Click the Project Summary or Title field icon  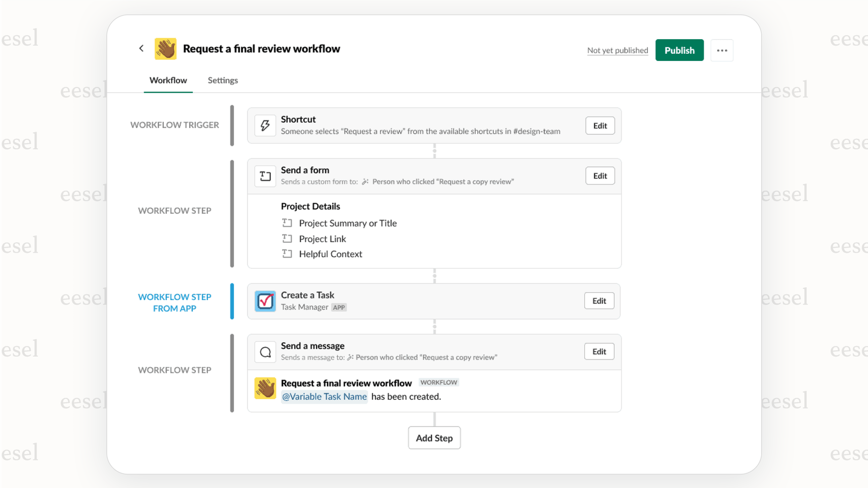coord(288,223)
